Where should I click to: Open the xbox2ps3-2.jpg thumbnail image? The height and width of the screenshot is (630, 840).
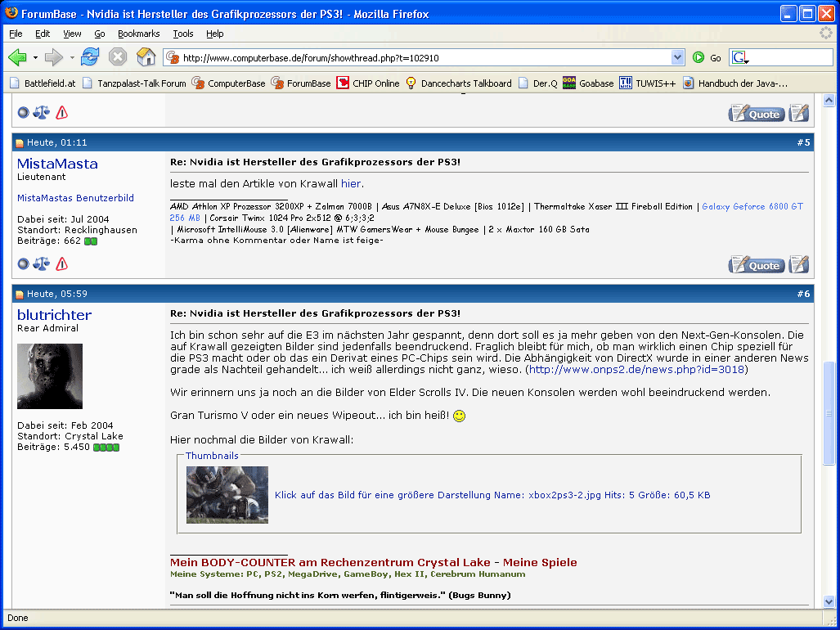227,494
